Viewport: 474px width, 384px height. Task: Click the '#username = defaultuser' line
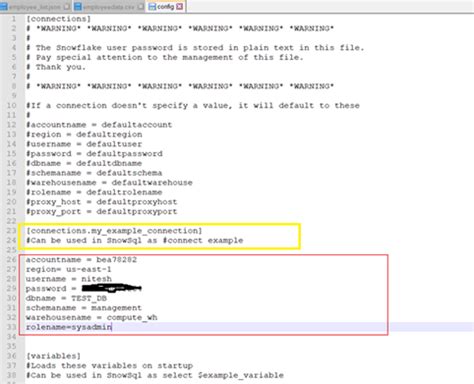tap(84, 144)
